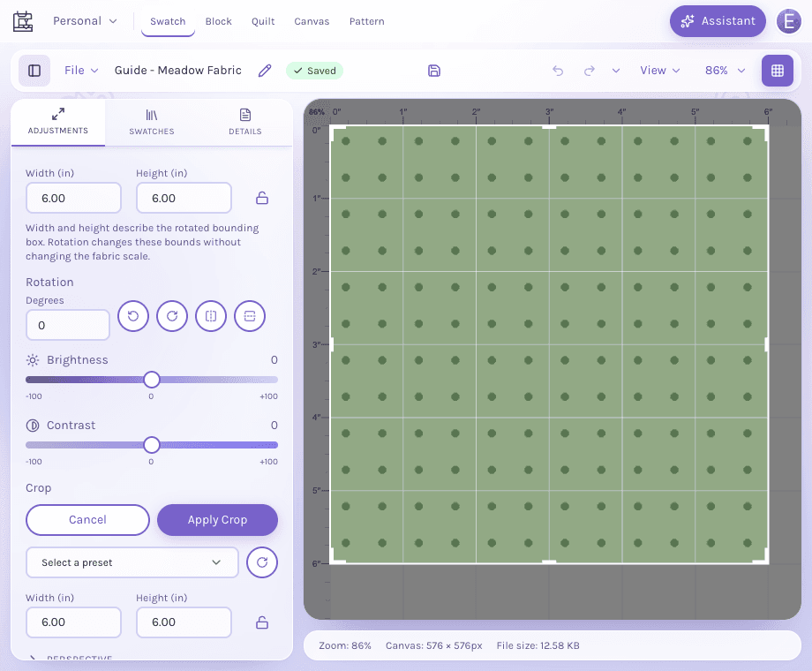Image resolution: width=812 pixels, height=671 pixels.
Task: Open the Assistant panel
Action: (x=718, y=21)
